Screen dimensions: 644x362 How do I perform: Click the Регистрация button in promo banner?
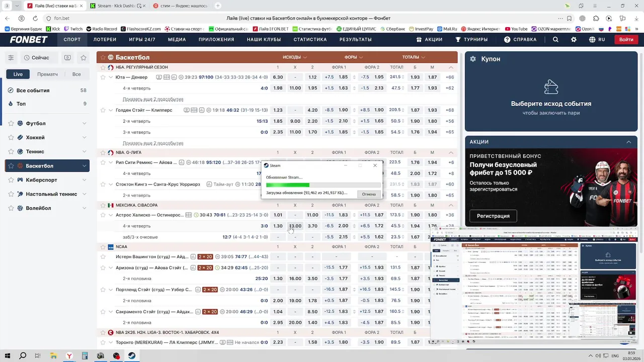coord(493,216)
